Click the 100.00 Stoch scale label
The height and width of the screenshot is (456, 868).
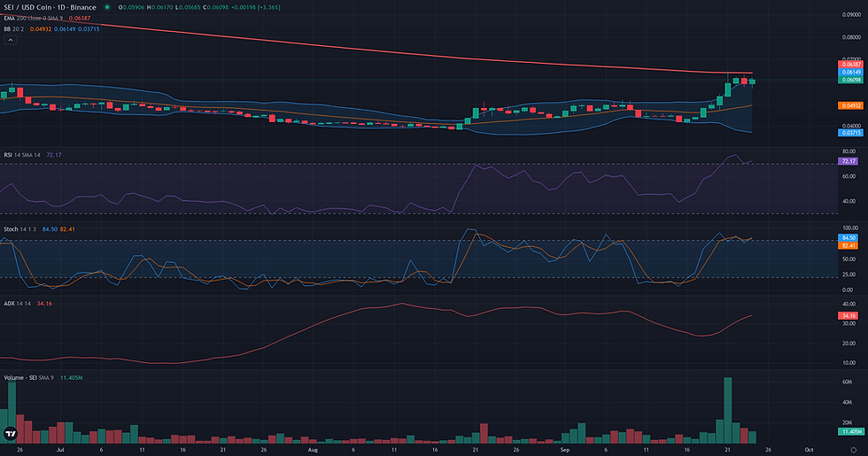coord(850,228)
